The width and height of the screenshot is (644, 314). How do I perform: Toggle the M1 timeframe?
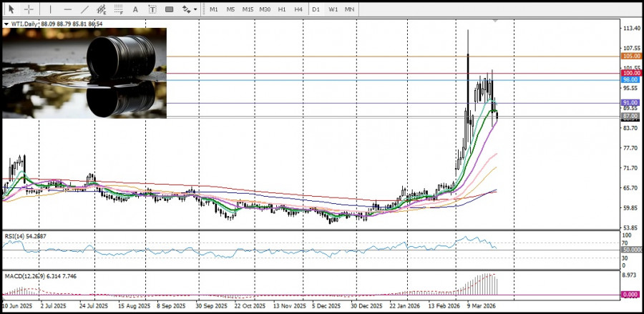click(x=213, y=9)
